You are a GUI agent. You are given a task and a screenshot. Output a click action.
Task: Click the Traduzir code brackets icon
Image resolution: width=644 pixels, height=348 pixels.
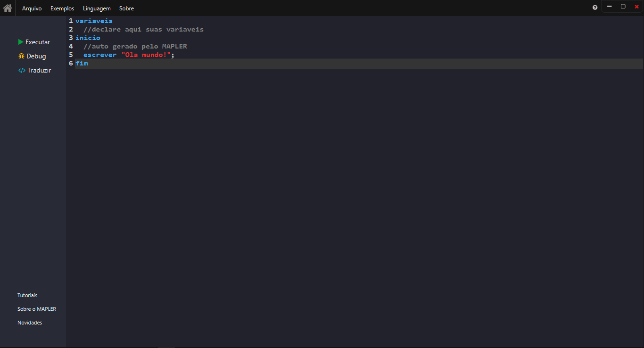[x=22, y=70]
